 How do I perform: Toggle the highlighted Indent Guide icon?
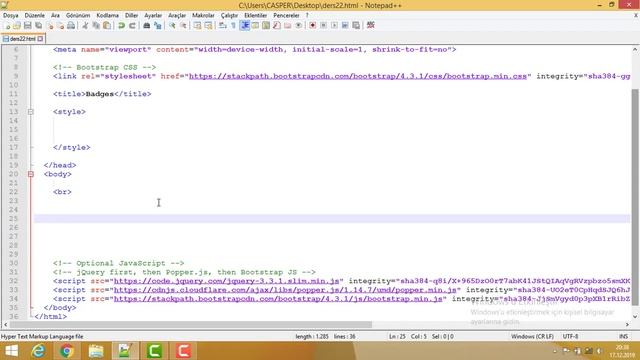(244, 25)
